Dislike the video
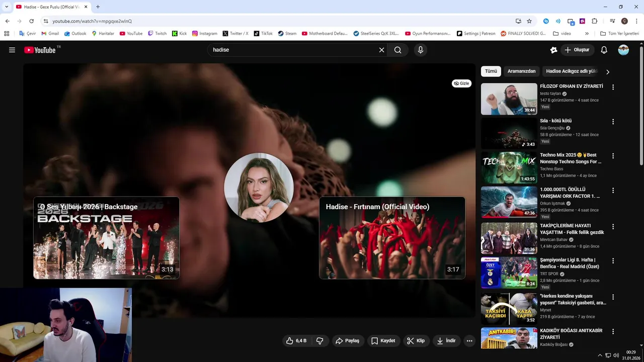644x362 pixels. [319, 340]
